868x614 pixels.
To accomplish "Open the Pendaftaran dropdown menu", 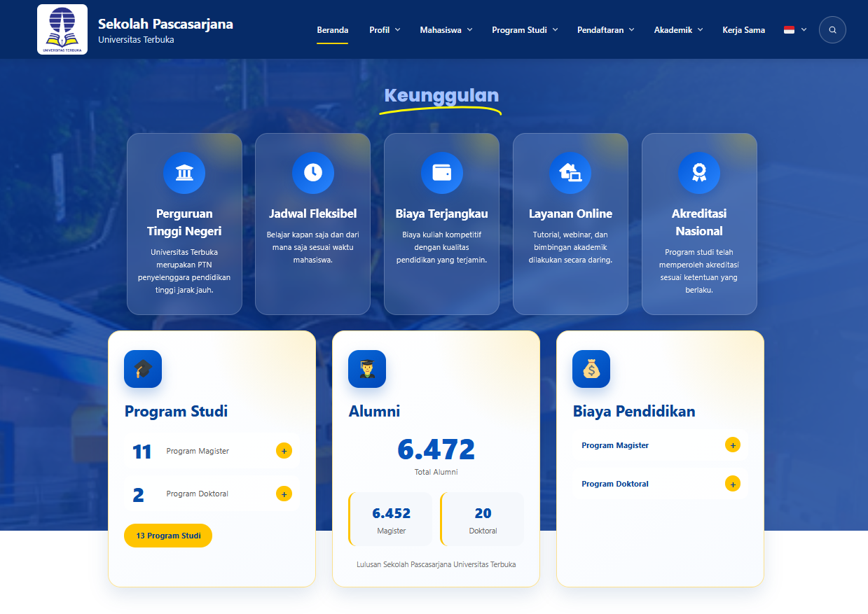I will (605, 30).
